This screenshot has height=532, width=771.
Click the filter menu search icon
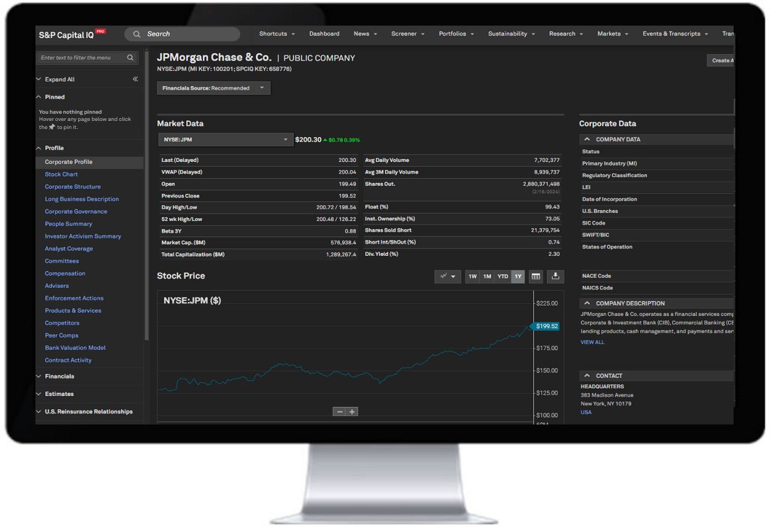pyautogui.click(x=130, y=58)
